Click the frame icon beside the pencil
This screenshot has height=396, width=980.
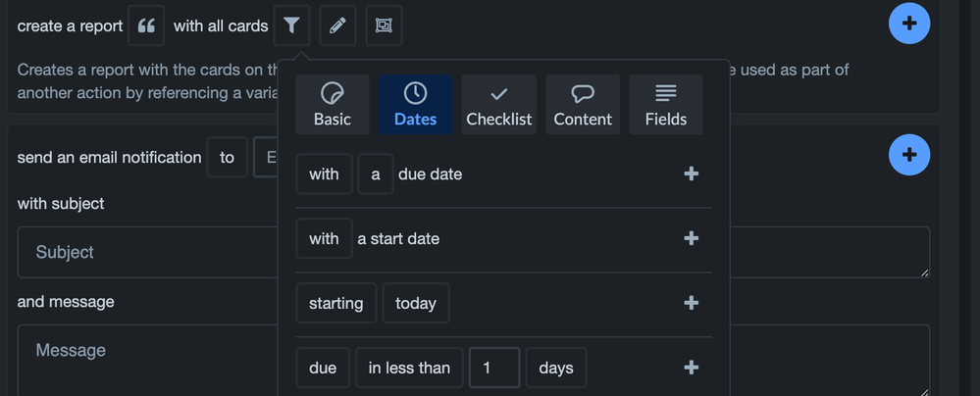point(384,26)
